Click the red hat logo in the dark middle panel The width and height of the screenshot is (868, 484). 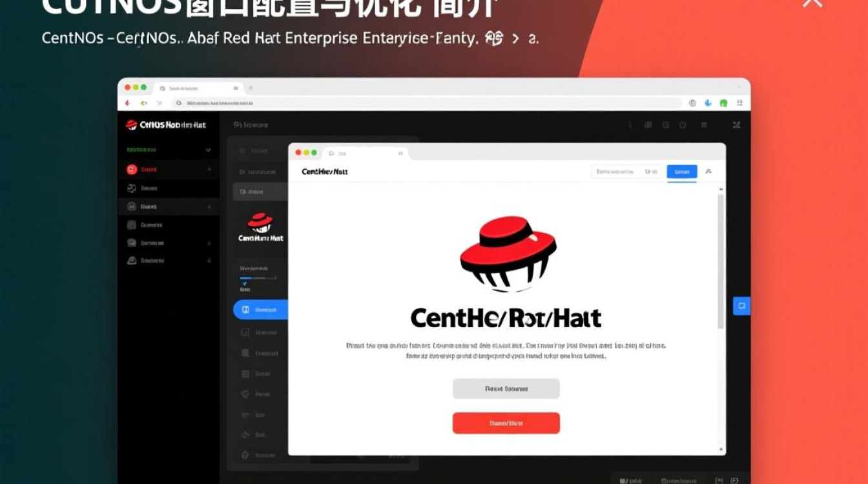[260, 223]
